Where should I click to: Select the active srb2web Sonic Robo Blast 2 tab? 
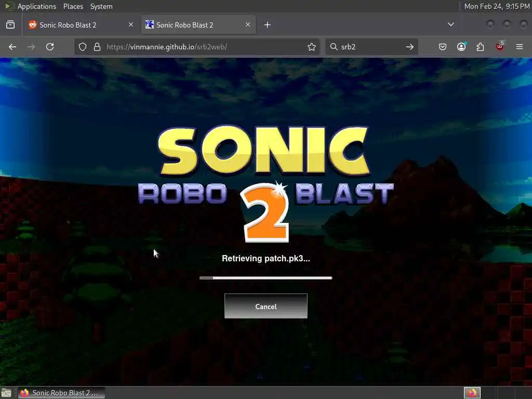pos(198,25)
